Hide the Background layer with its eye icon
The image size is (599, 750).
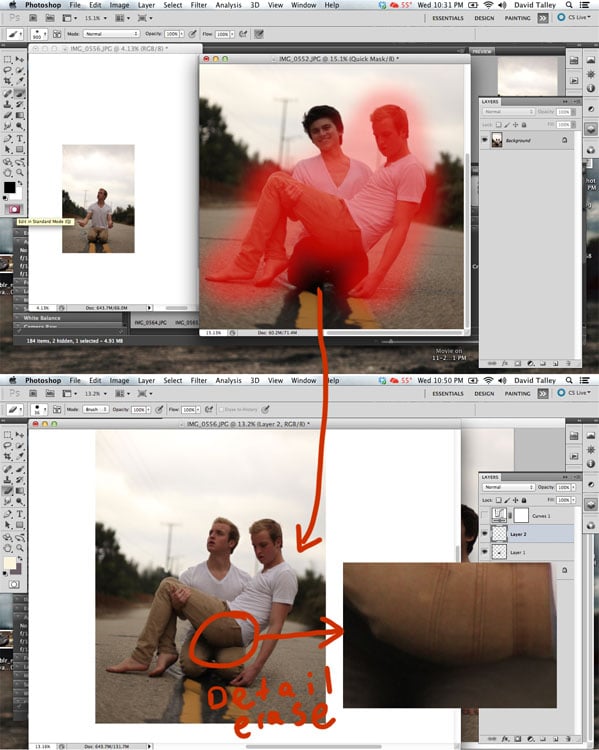pyautogui.click(x=485, y=140)
